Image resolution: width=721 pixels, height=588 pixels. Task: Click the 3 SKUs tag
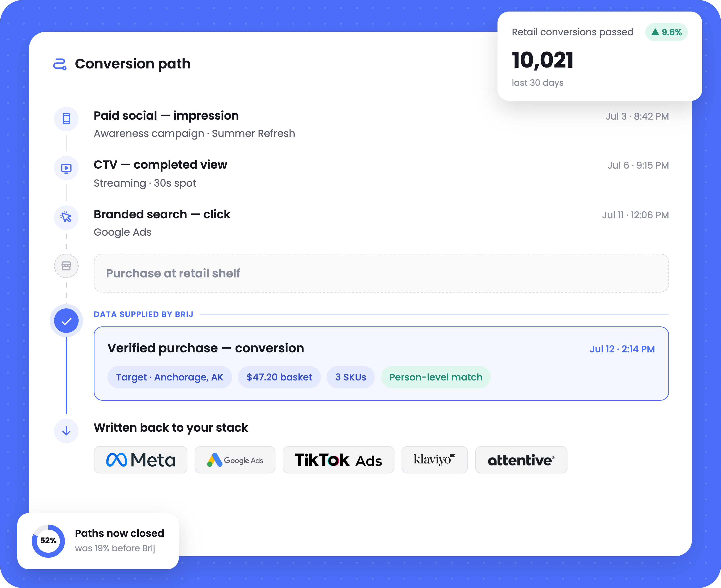pos(351,377)
